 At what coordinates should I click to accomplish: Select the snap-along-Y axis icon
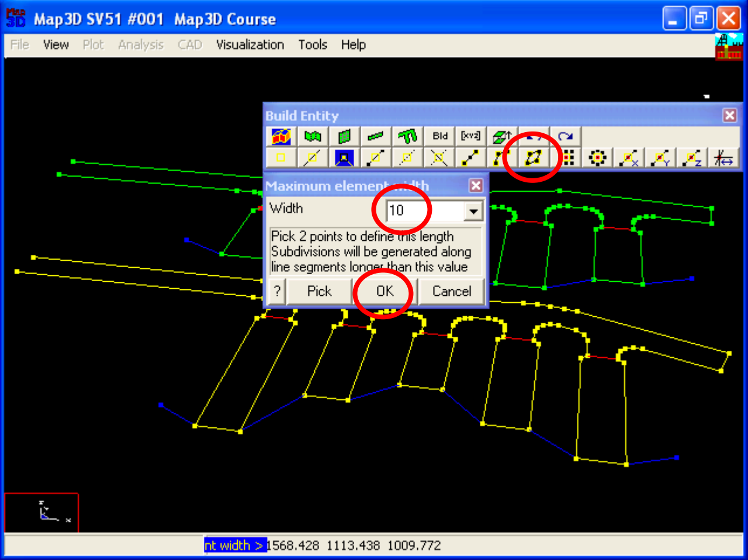pos(660,157)
